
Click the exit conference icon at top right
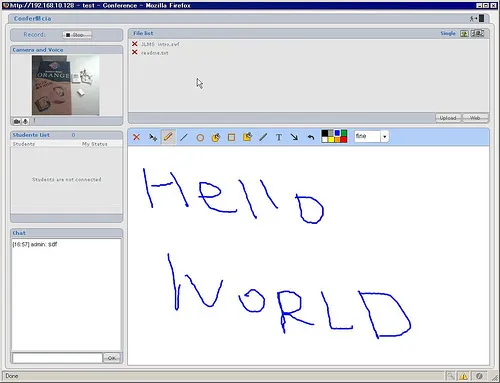point(477,18)
